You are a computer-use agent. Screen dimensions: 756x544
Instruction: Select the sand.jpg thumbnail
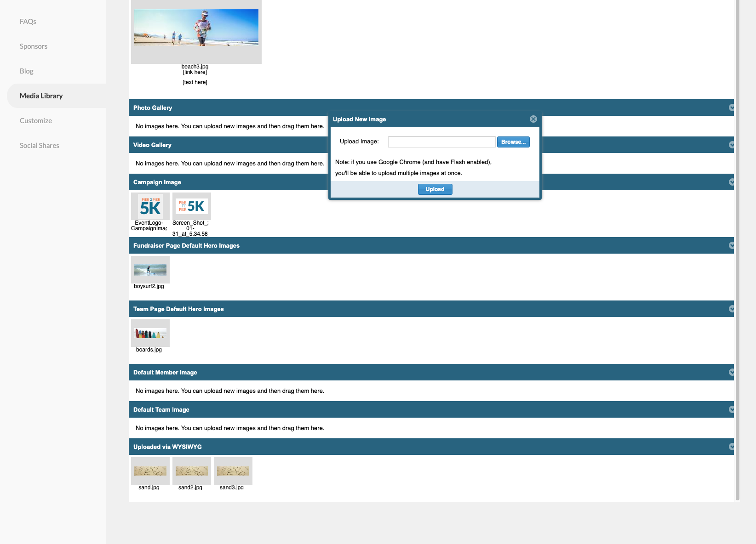click(x=150, y=471)
